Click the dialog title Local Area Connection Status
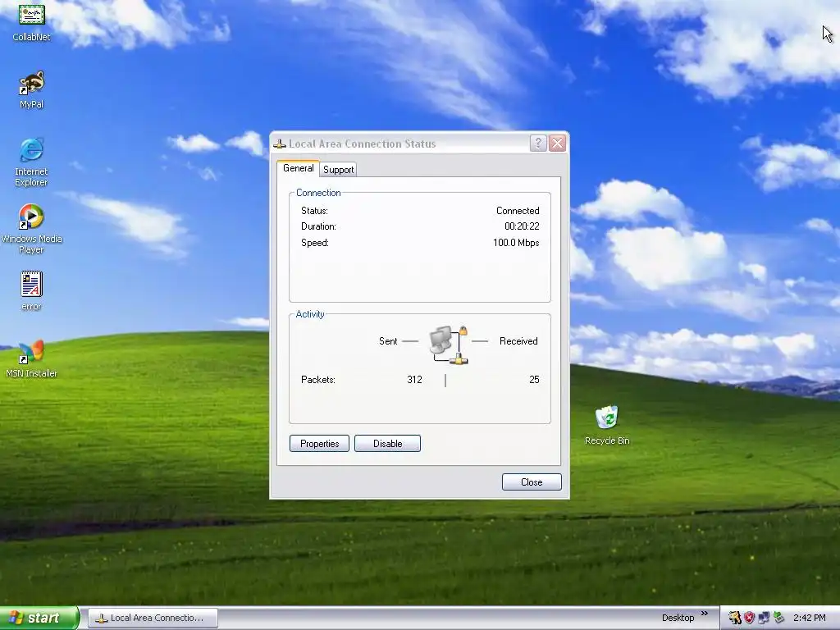Image resolution: width=840 pixels, height=630 pixels. [362, 144]
